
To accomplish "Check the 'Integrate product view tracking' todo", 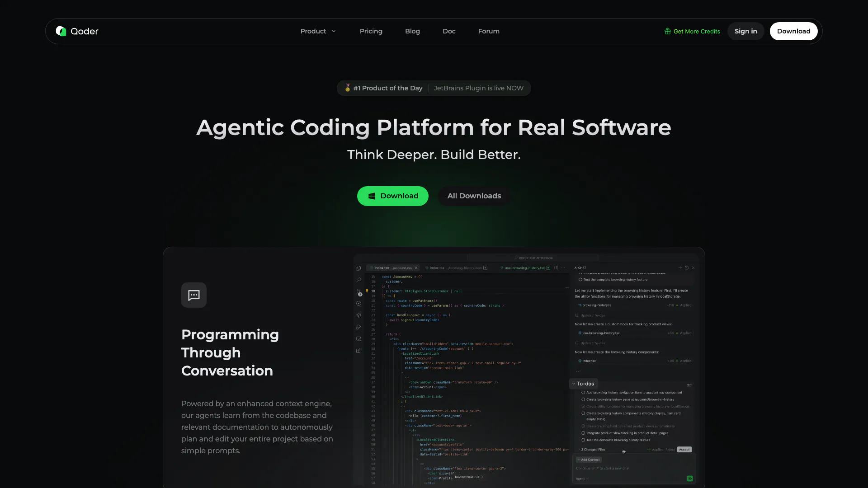I will point(583,433).
